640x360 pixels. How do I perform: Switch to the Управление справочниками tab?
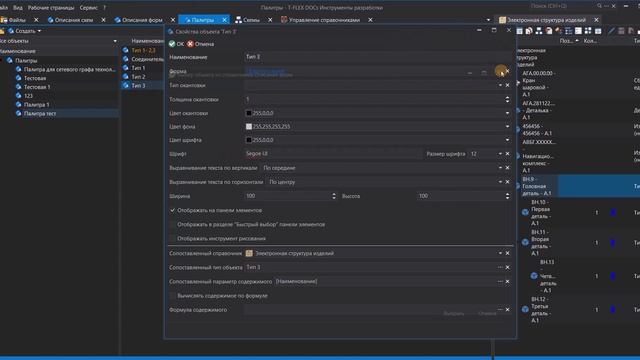320,20
